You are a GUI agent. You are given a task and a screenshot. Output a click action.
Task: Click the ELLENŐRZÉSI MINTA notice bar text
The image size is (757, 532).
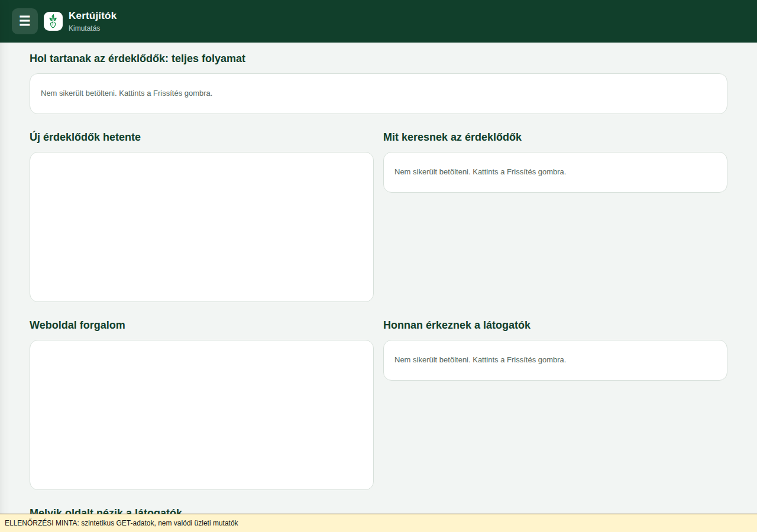121,523
